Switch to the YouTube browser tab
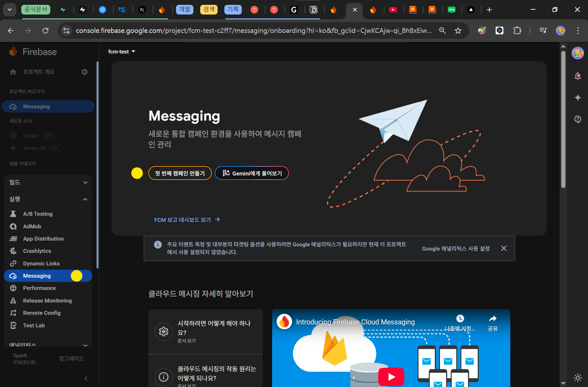 click(393, 10)
